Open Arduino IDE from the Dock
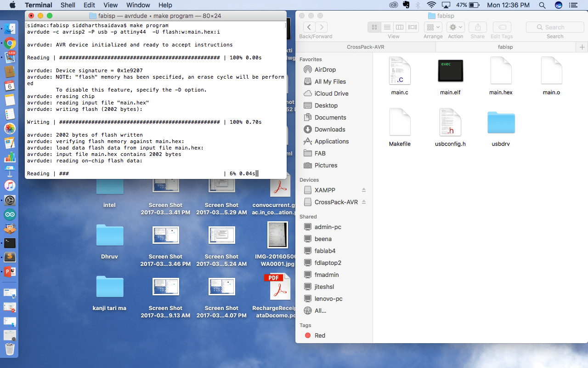 10,214
